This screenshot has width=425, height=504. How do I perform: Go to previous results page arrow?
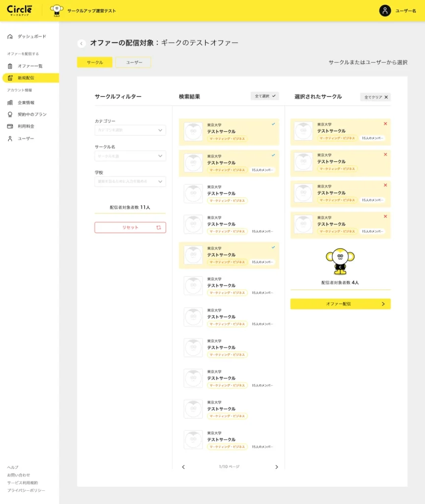pos(183,467)
